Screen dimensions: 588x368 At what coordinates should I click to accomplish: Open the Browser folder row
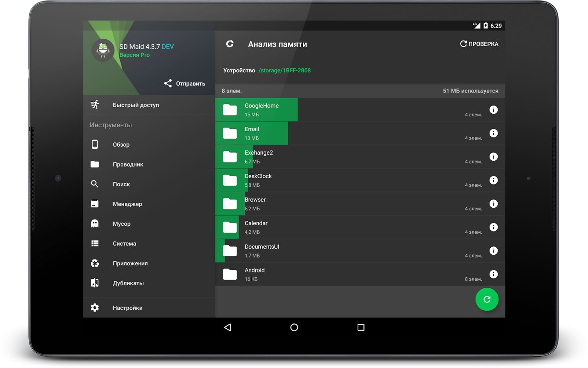click(x=360, y=204)
